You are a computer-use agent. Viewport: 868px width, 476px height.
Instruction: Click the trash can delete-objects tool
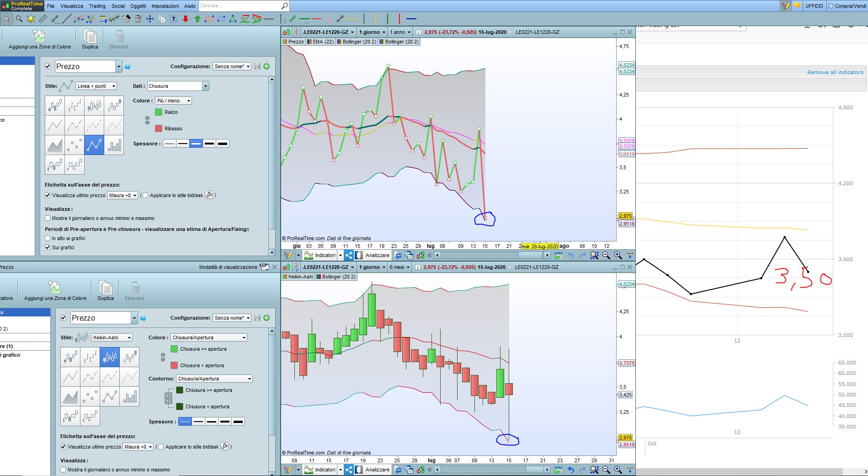pyautogui.click(x=138, y=19)
